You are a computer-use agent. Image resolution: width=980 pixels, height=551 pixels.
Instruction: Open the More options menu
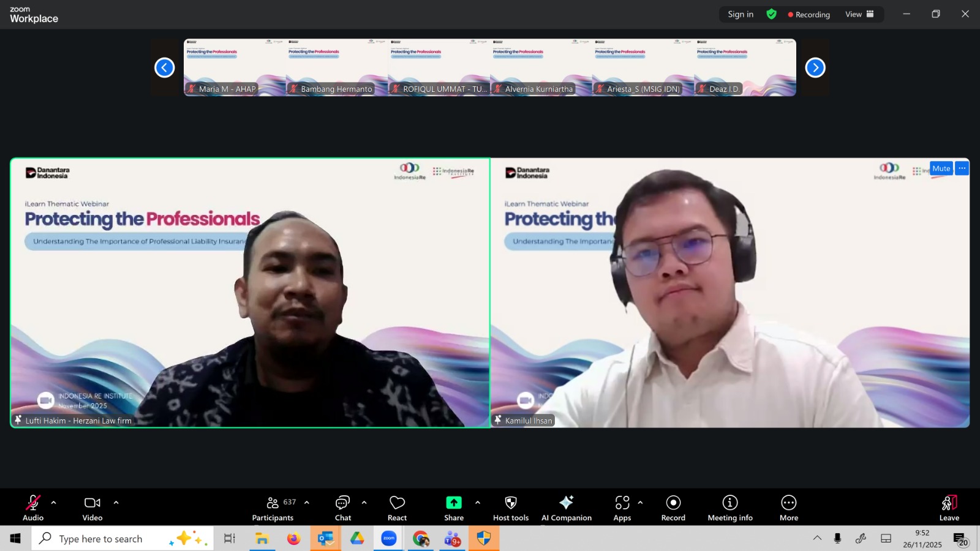point(788,508)
